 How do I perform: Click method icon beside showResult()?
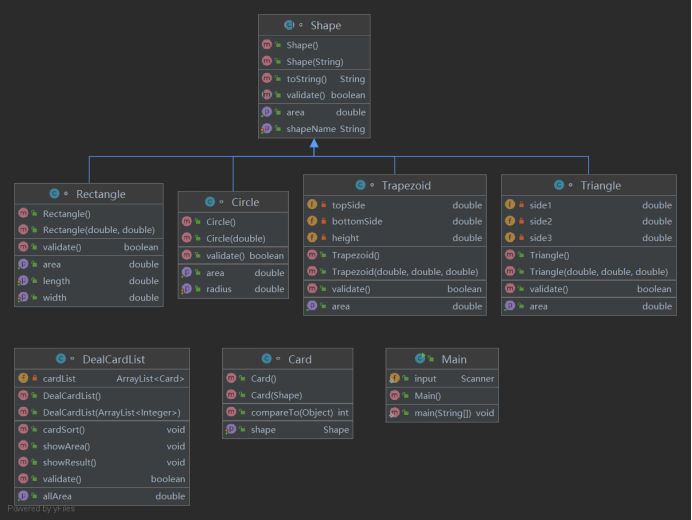tap(23, 462)
